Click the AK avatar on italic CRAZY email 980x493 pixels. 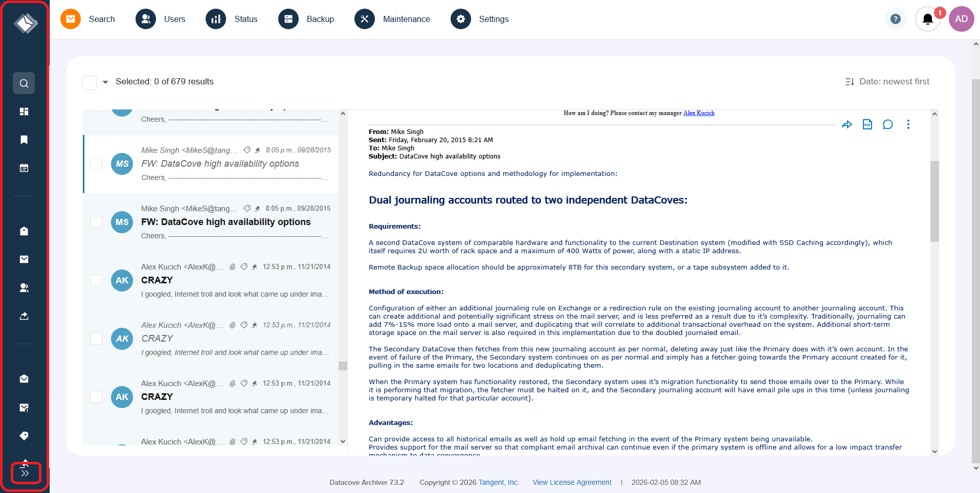(122, 339)
